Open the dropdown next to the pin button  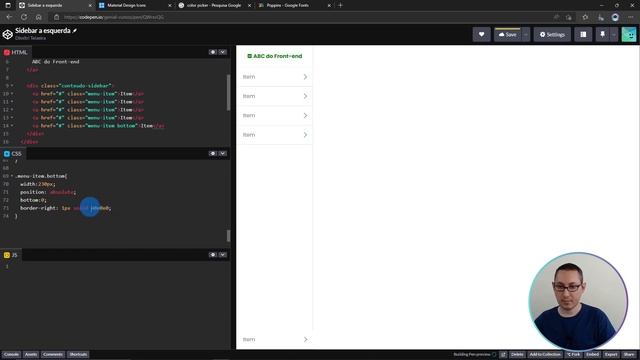613,35
